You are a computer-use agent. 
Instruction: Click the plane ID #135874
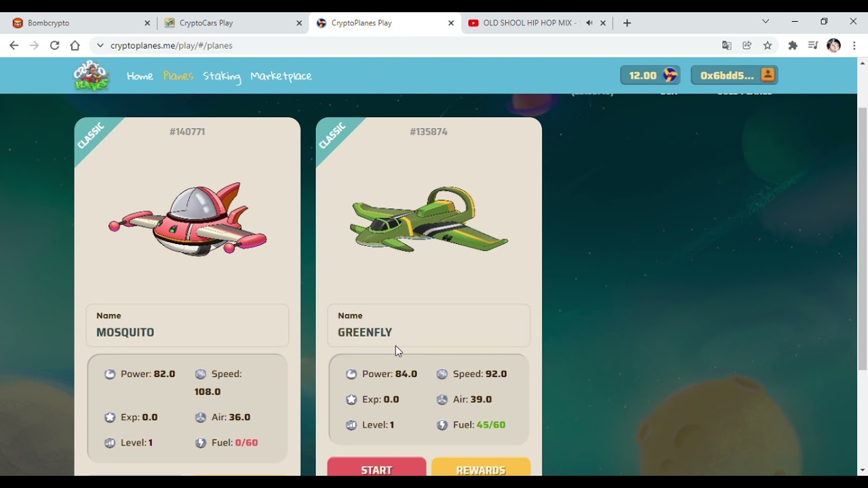pyautogui.click(x=429, y=131)
